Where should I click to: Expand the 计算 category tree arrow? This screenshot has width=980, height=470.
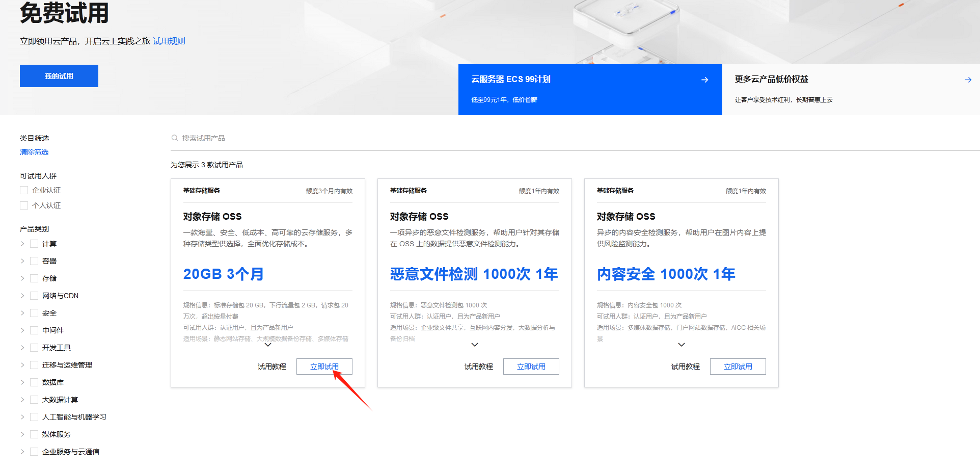click(22, 244)
